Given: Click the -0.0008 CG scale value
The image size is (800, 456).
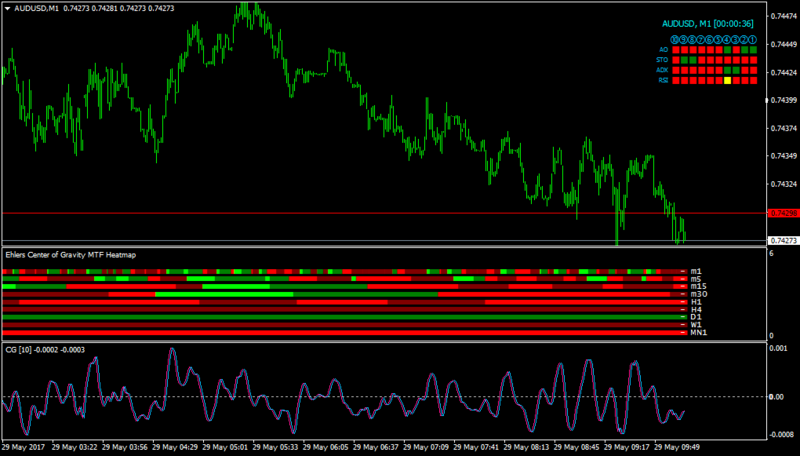Looking at the screenshot, I should (x=781, y=435).
